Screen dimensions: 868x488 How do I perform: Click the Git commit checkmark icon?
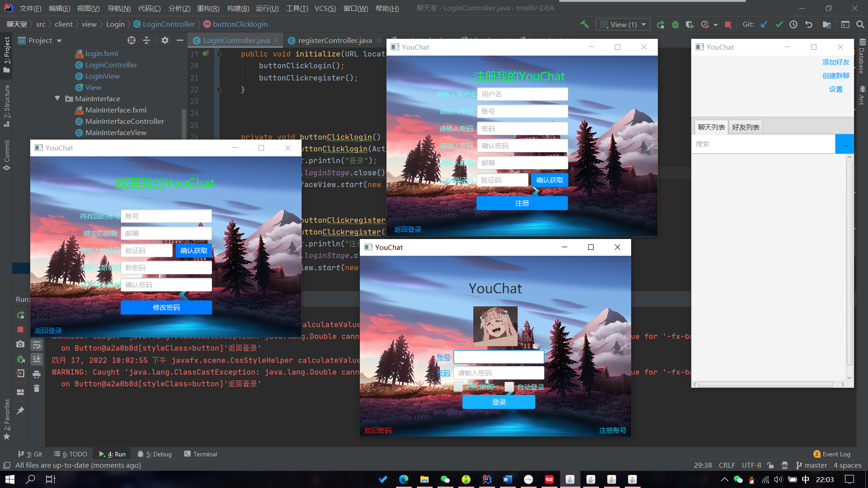[x=779, y=24]
